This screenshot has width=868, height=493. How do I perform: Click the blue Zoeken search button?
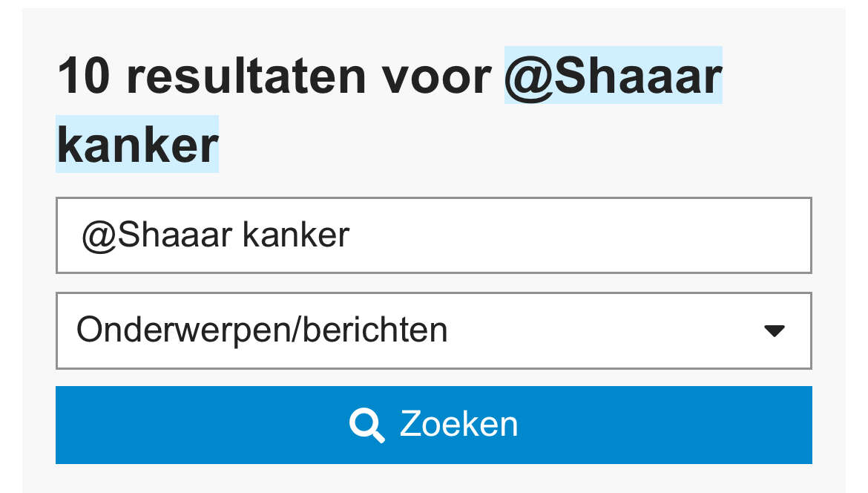(x=433, y=425)
